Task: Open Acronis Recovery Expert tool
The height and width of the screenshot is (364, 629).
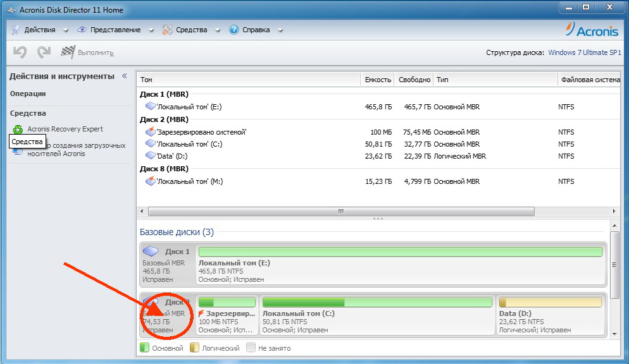Action: (x=65, y=129)
